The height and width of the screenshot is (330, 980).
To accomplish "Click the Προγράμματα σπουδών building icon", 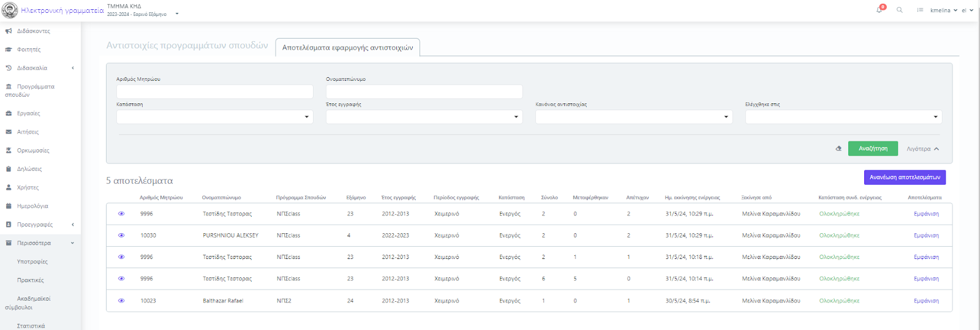I will (x=9, y=86).
